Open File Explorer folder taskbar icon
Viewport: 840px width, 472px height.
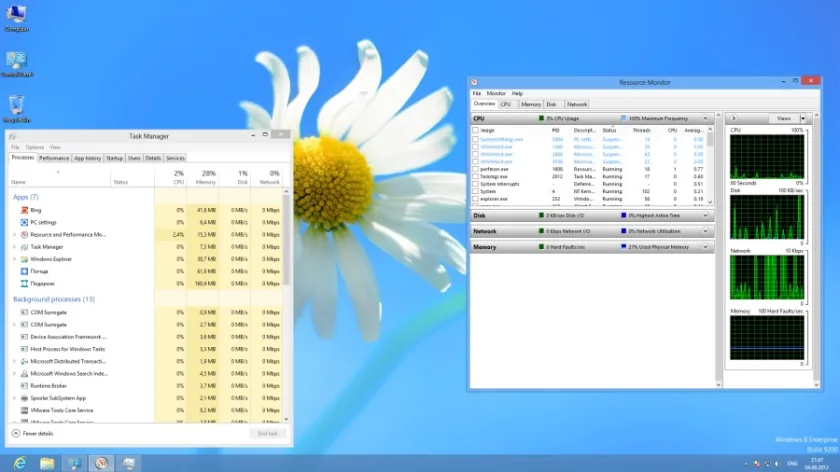pos(47,463)
